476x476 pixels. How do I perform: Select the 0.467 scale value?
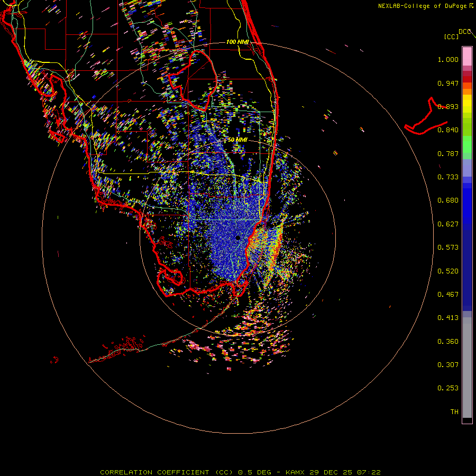(448, 295)
